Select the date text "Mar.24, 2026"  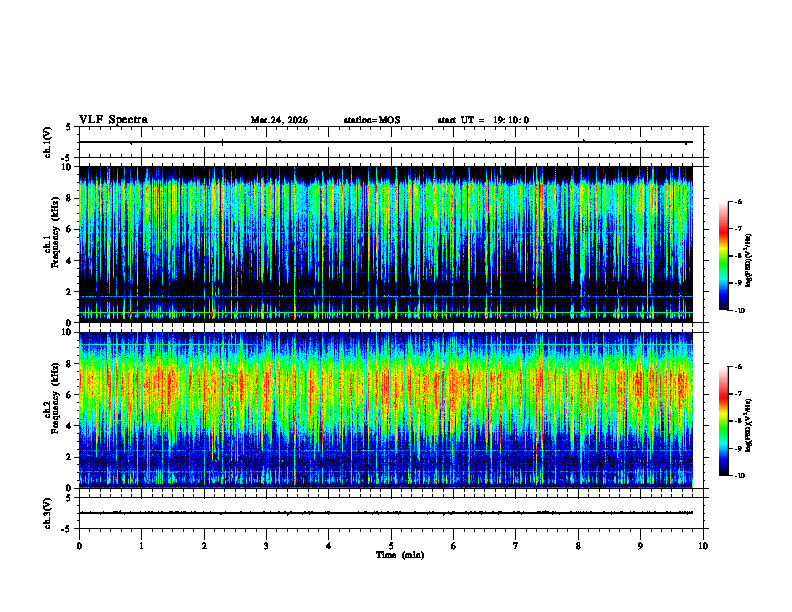click(279, 120)
